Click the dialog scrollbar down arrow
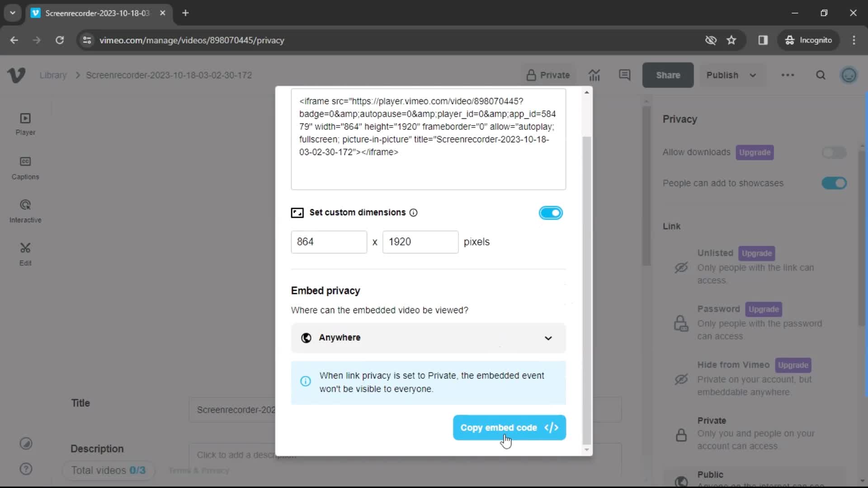 click(586, 450)
